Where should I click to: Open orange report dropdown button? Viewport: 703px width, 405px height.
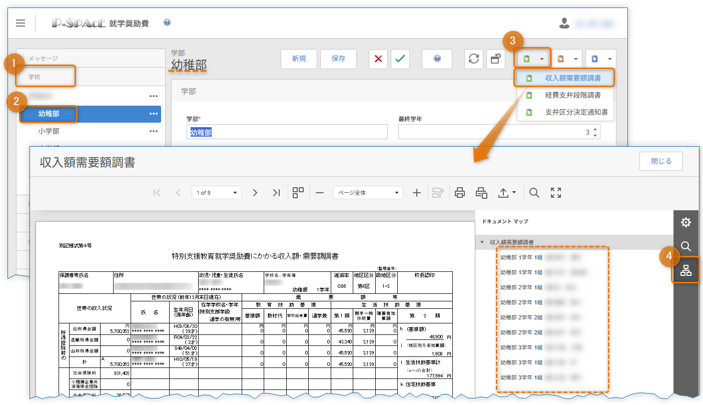pos(567,59)
